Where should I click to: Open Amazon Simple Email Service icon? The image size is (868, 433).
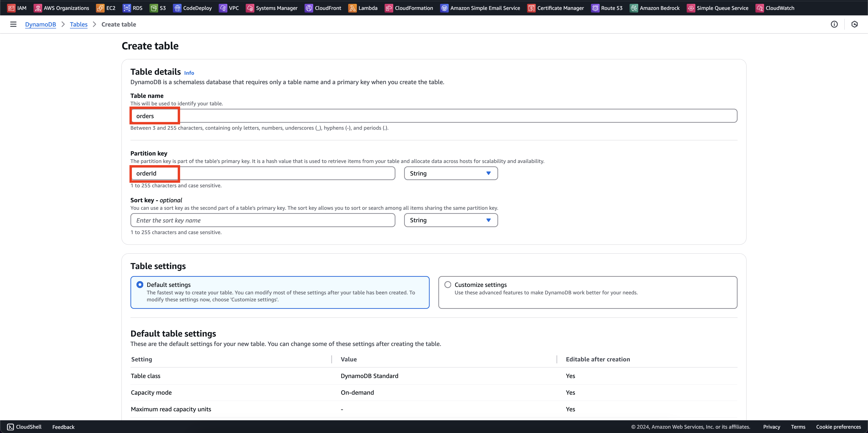pos(444,8)
